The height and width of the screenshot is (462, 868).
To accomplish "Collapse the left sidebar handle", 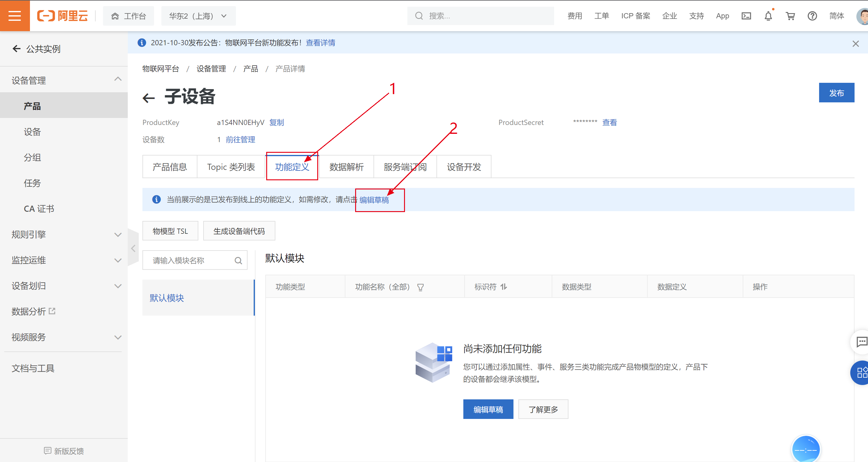I will (133, 249).
